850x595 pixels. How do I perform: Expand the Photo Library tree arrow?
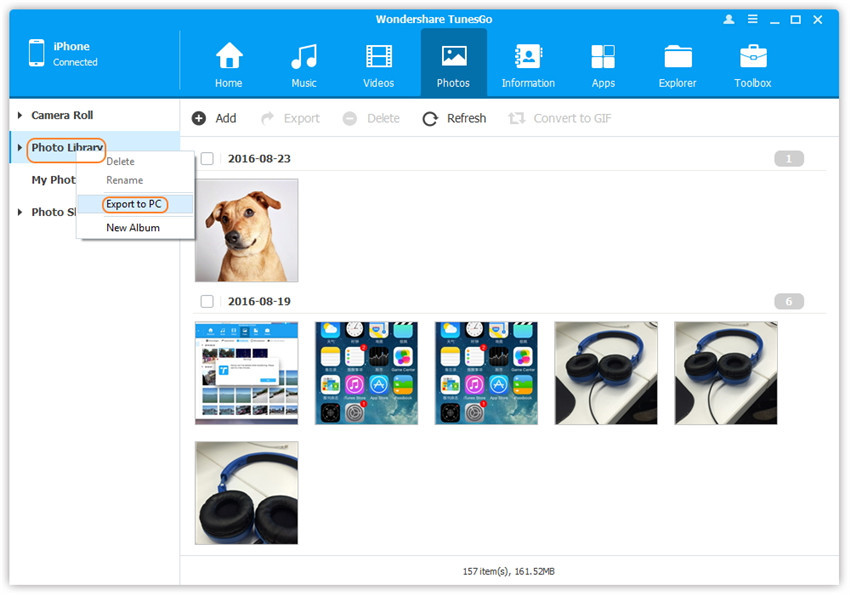click(x=20, y=148)
